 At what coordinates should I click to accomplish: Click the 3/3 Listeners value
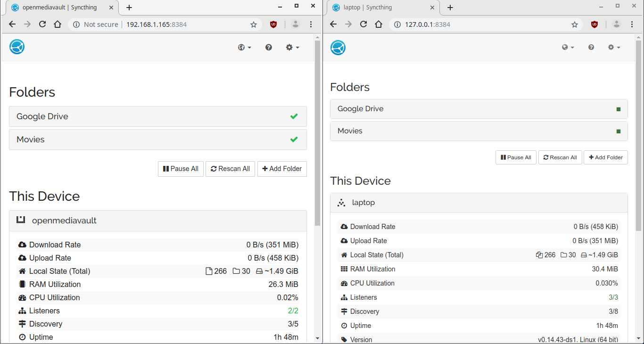(x=613, y=297)
